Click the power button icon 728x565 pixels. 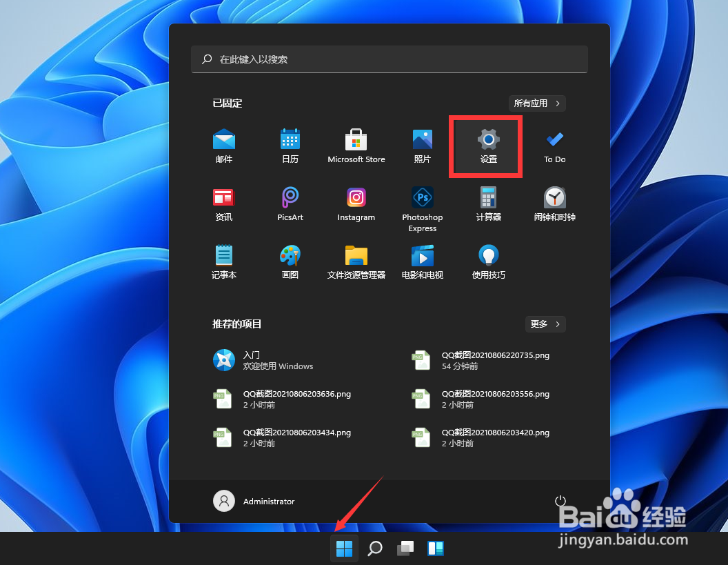(x=560, y=501)
